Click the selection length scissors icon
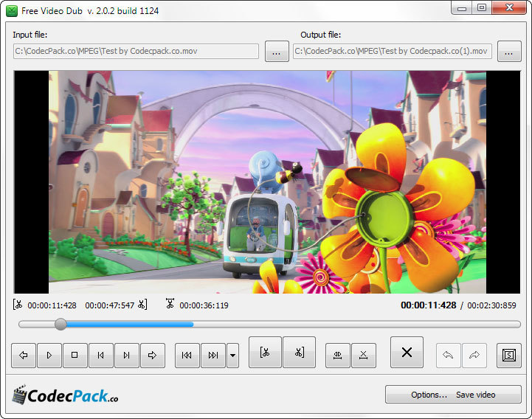Screen dimensions: 532x419 pyautogui.click(x=170, y=303)
